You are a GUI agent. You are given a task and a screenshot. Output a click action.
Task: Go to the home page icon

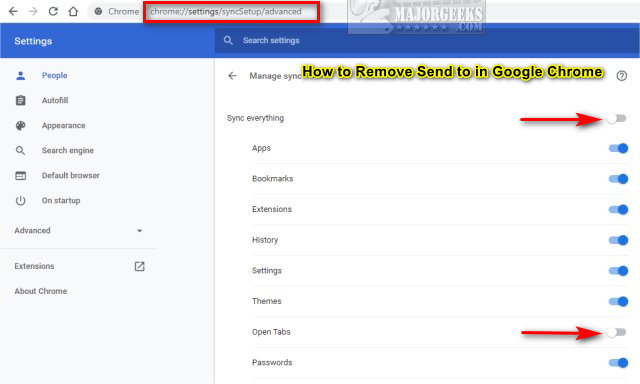pos(73,11)
